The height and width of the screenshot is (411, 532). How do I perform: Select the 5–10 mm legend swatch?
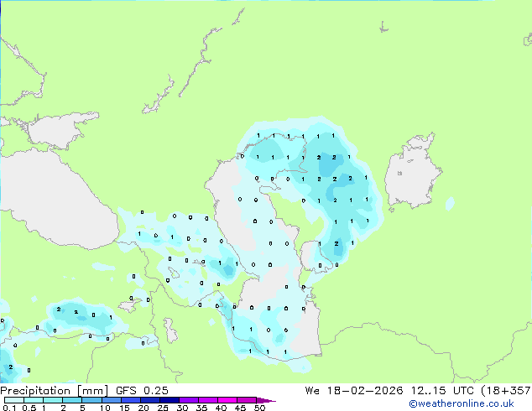[x=91, y=400]
